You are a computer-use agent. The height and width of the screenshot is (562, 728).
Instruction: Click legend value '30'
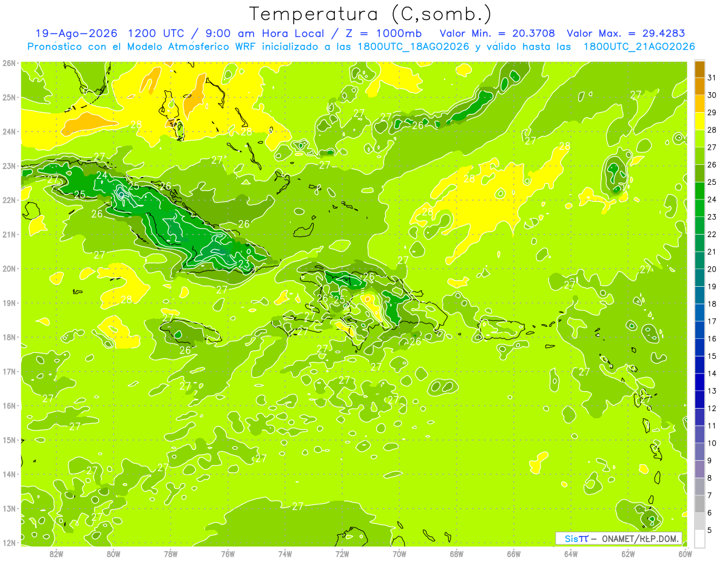(712, 95)
